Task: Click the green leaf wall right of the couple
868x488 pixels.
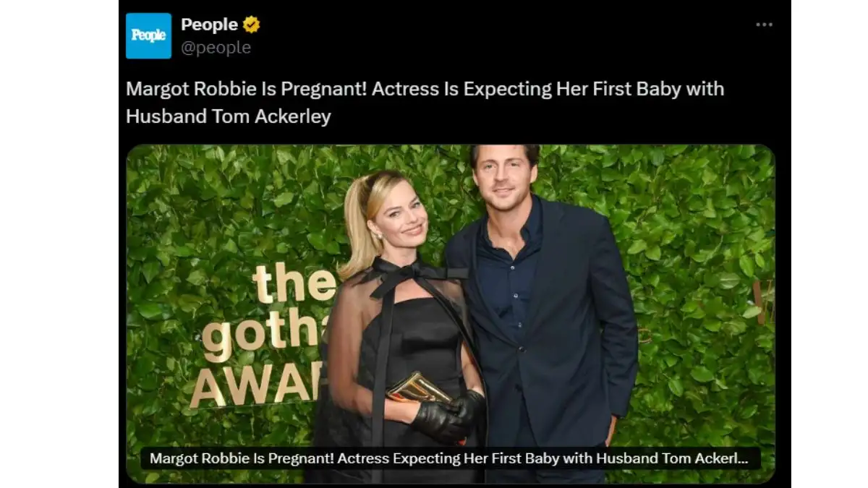Action: (x=702, y=304)
